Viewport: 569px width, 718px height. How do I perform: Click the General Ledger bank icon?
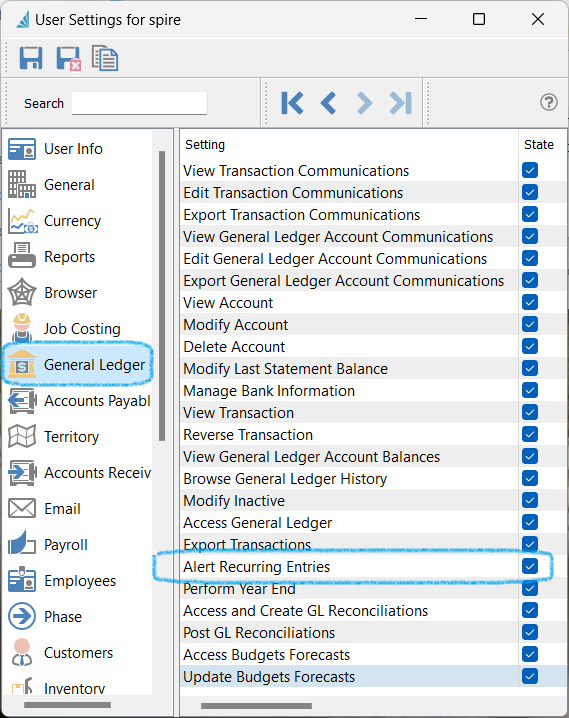(x=22, y=364)
